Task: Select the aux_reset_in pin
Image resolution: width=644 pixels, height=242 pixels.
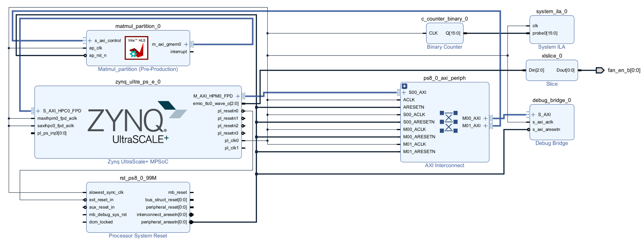Action: [102, 207]
